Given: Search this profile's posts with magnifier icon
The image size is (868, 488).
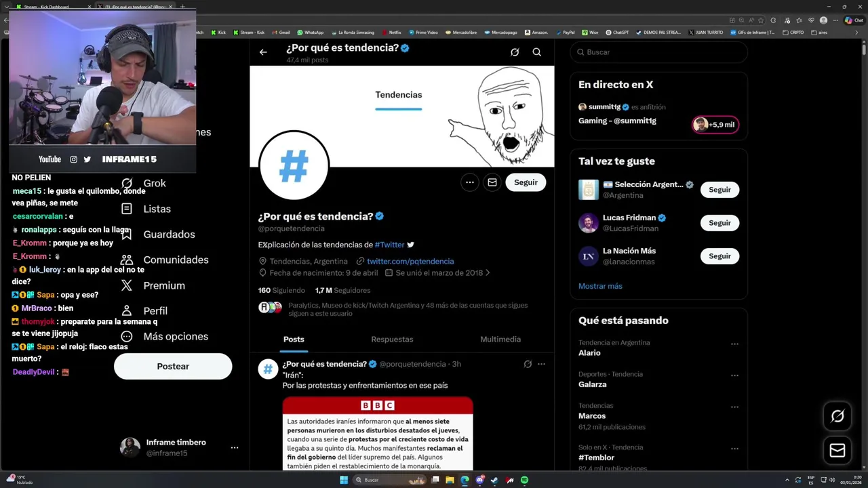Looking at the screenshot, I should pos(536,52).
